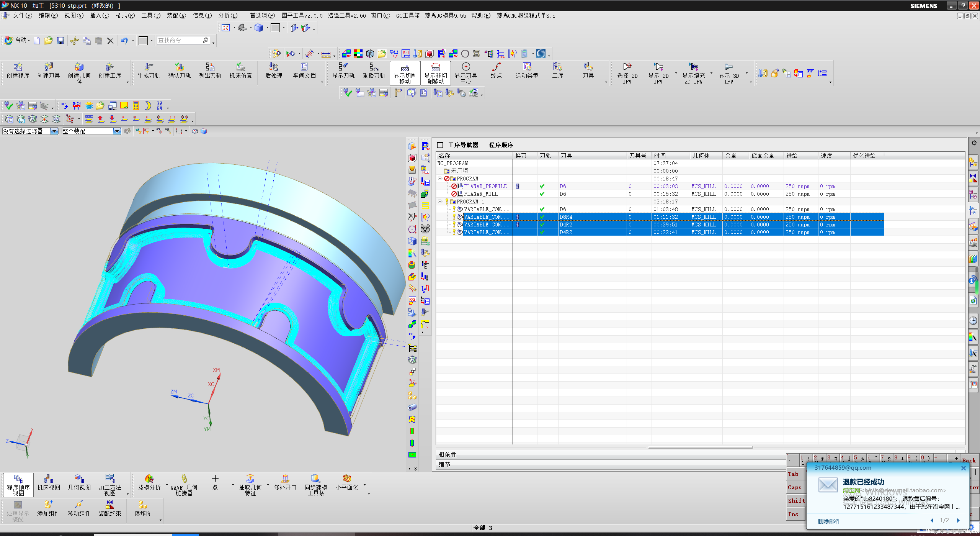Click the Undo arrow icon
The width and height of the screenshot is (980, 536).
(124, 41)
